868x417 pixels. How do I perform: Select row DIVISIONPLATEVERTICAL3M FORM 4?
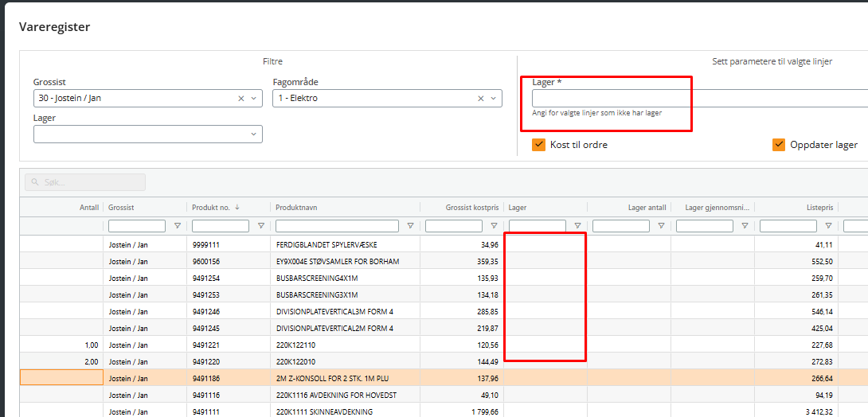point(444,311)
